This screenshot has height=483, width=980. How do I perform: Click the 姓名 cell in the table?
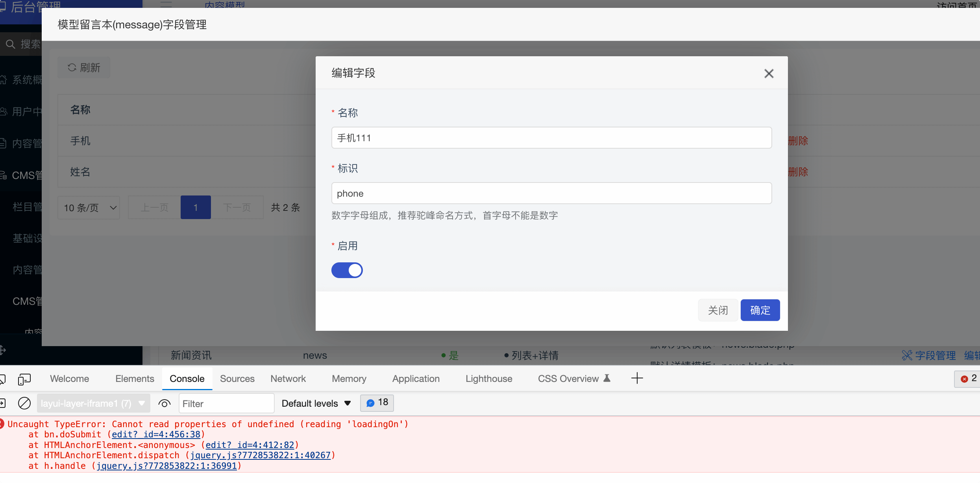coord(80,172)
